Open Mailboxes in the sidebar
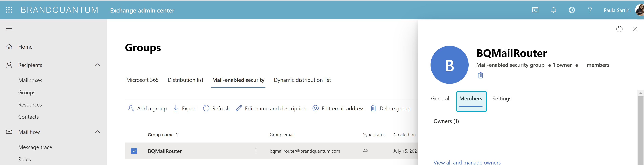Viewport: 644px width, 165px height. (x=30, y=80)
